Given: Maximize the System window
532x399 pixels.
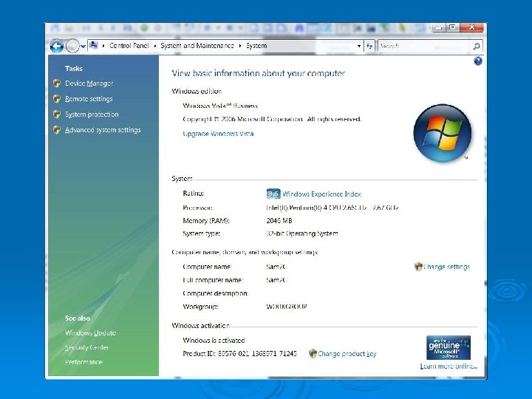Looking at the screenshot, I should (452, 27).
